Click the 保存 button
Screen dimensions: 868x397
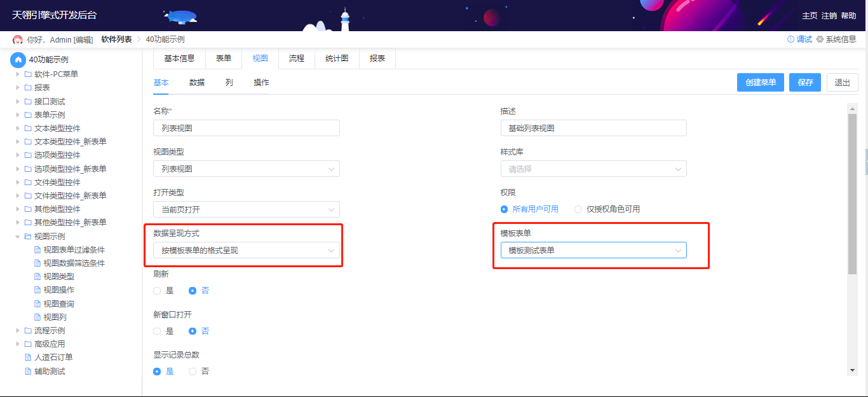pyautogui.click(x=805, y=83)
